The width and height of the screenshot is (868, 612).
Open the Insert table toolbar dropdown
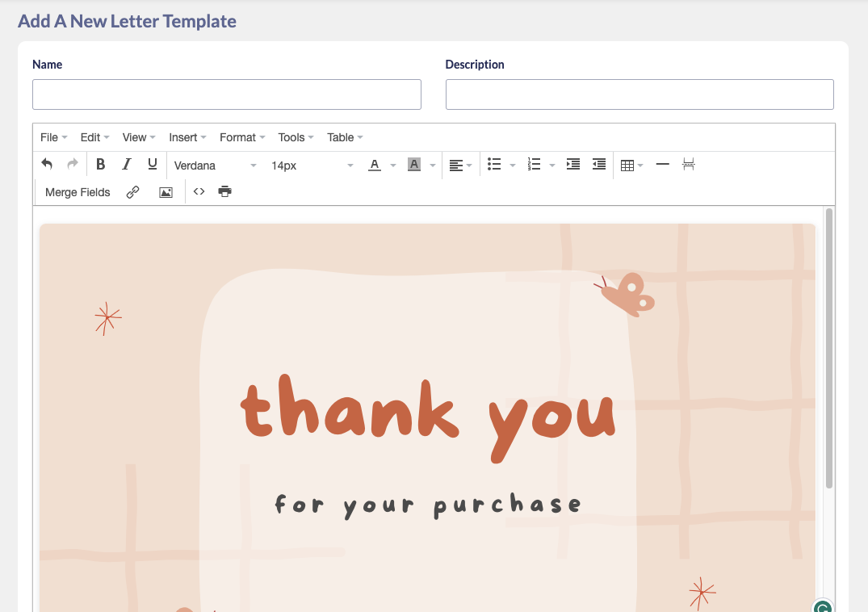point(631,166)
